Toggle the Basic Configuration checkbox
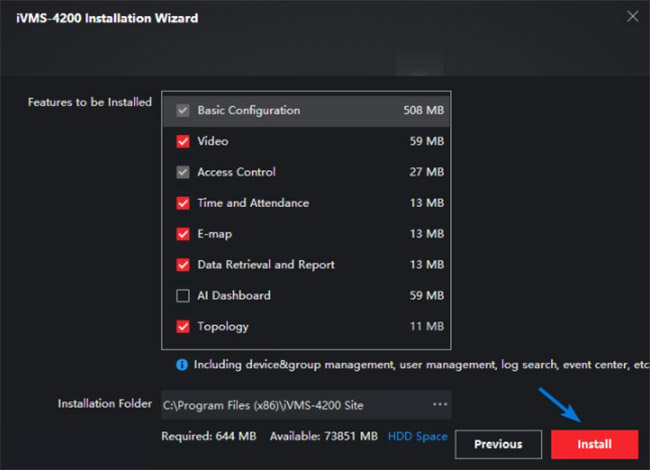Image resolution: width=650 pixels, height=470 pixels. point(183,111)
